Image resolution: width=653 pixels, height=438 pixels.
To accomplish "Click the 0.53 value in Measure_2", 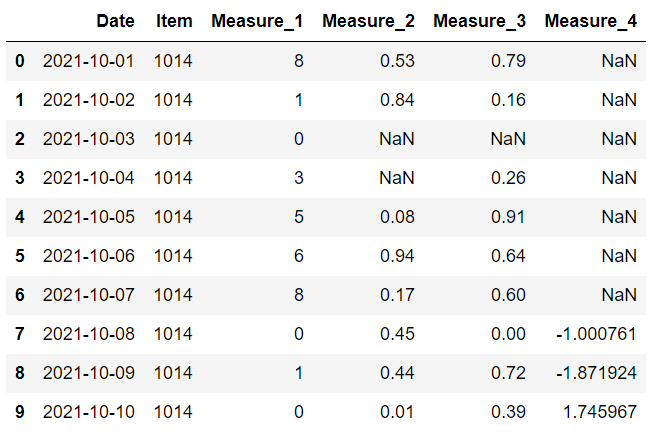I will click(398, 61).
